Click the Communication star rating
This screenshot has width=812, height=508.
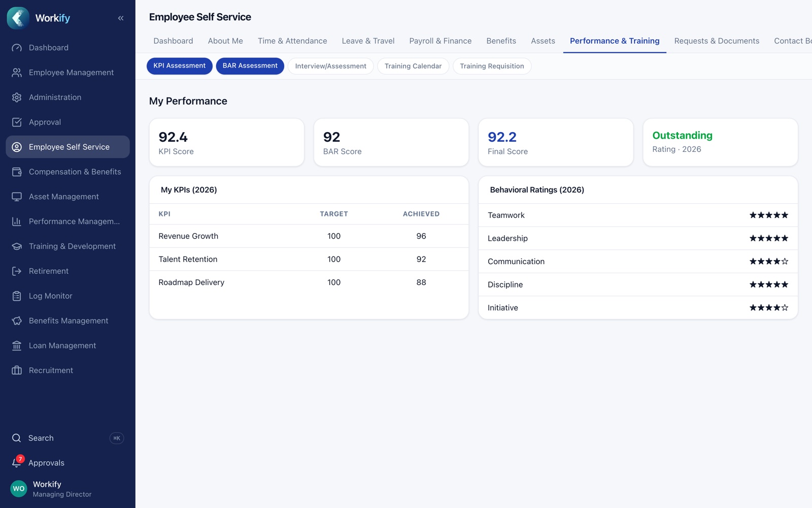tap(769, 262)
